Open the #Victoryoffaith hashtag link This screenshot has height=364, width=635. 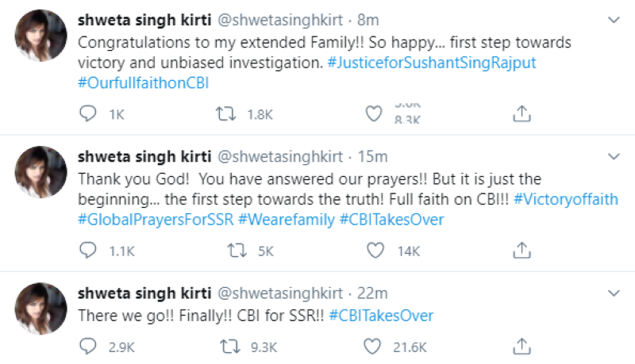(565, 199)
